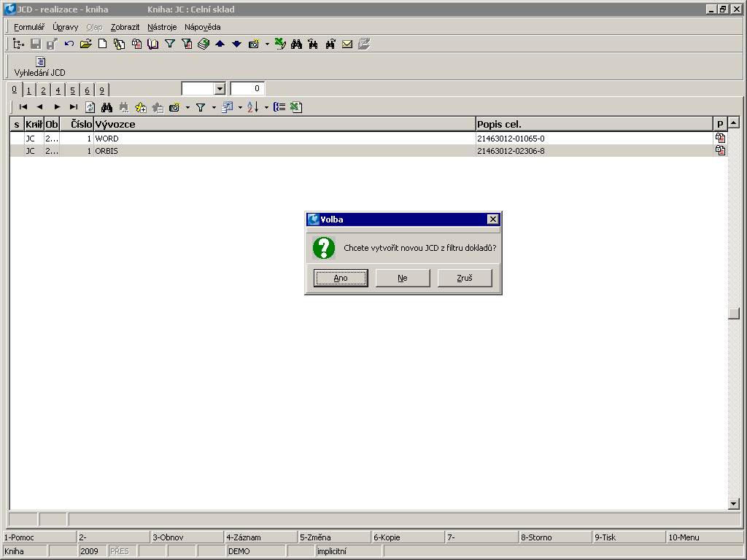Viewport: 747px width, 560px height.
Task: Click the first binoculars icon in main toolbar
Action: tap(296, 44)
